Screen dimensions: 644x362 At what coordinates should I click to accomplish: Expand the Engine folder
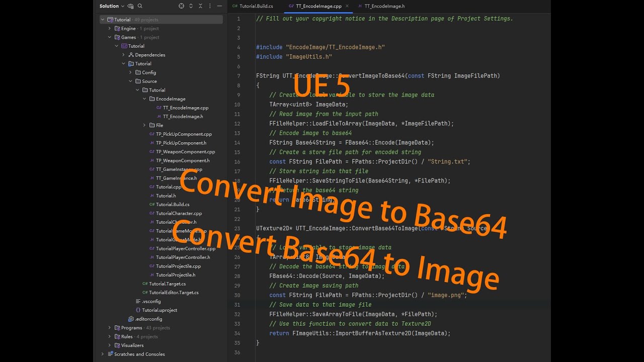[x=110, y=29]
